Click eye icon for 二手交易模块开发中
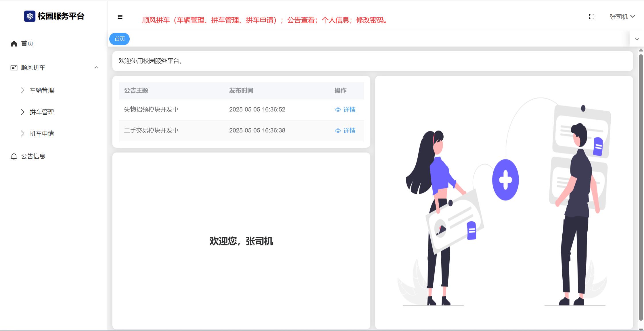The width and height of the screenshot is (644, 331). pyautogui.click(x=338, y=131)
